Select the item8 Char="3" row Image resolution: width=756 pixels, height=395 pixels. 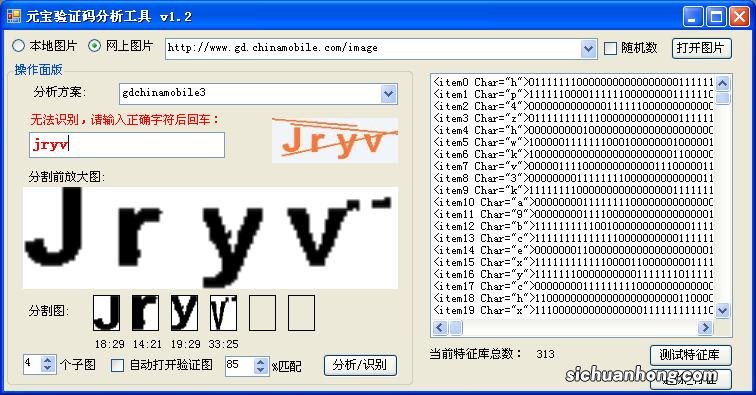[573, 178]
